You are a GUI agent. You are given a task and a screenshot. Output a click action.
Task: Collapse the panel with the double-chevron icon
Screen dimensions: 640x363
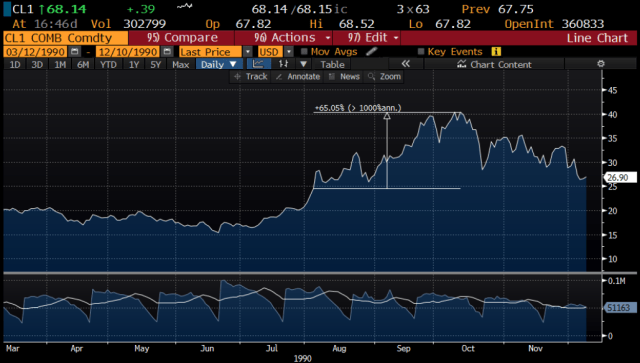[405, 64]
